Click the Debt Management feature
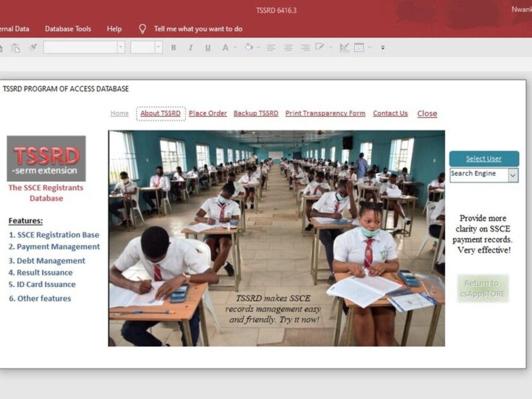The height and width of the screenshot is (399, 532). tap(47, 261)
